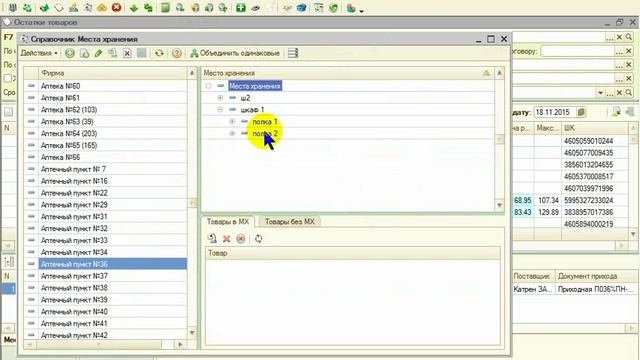This screenshot has width=640, height=360.
Task: Select the полка 1 tree item
Action: 264,122
